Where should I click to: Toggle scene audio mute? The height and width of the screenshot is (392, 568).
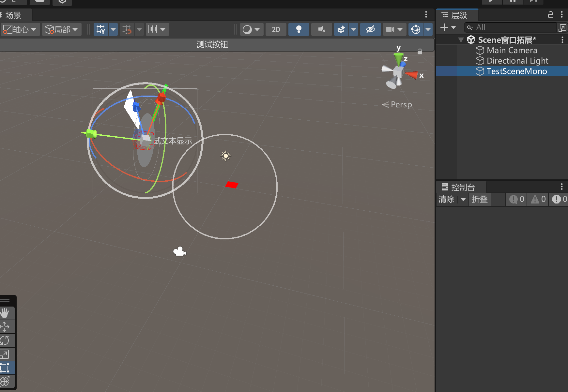[322, 30]
